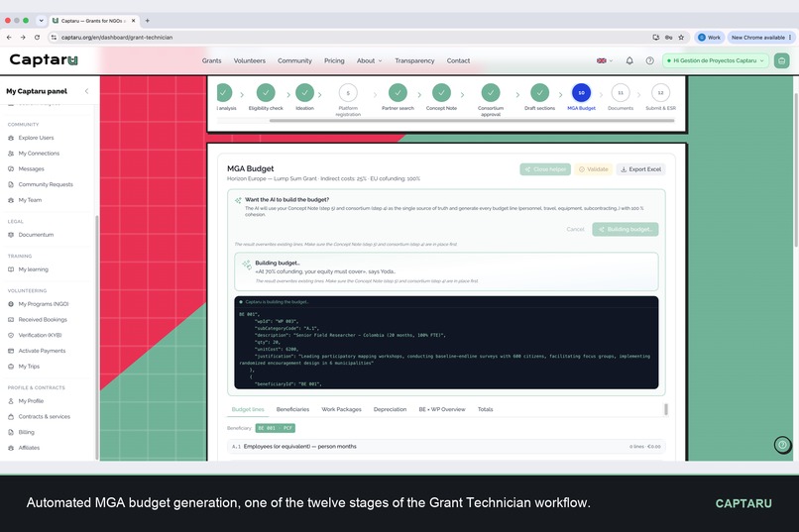Open the notifications bell
This screenshot has height=532, width=799.
point(629,60)
